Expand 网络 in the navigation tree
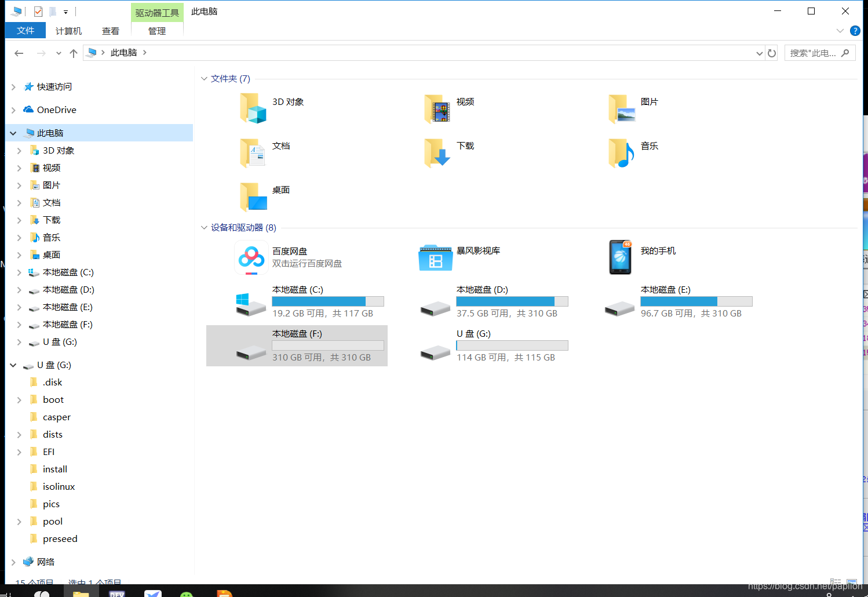Viewport: 868px width, 597px height. 13,562
